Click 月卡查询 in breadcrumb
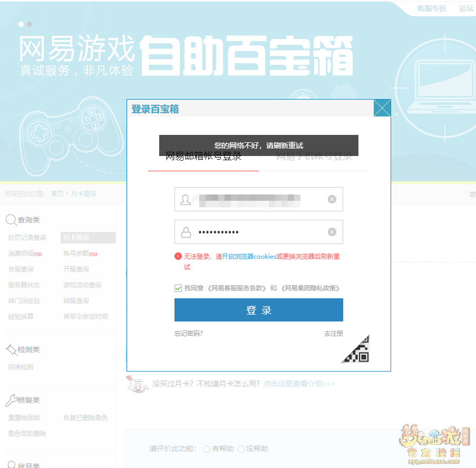 [x=83, y=193]
